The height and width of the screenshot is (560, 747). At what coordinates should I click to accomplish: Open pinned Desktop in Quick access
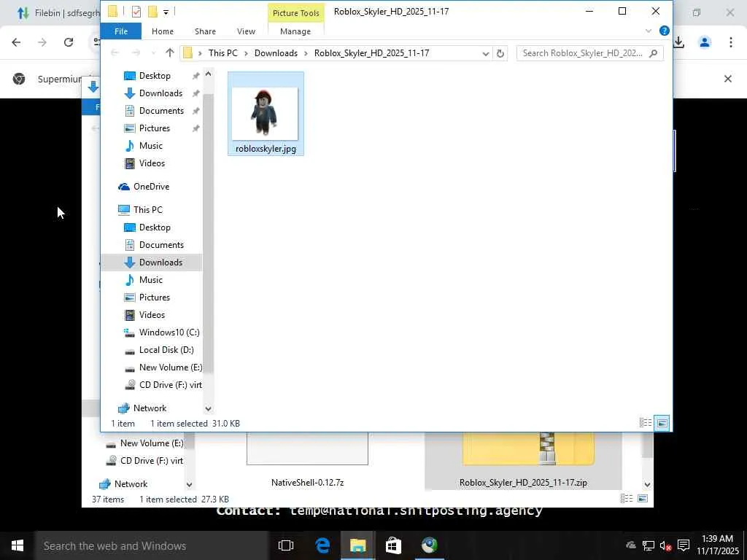pyautogui.click(x=155, y=76)
